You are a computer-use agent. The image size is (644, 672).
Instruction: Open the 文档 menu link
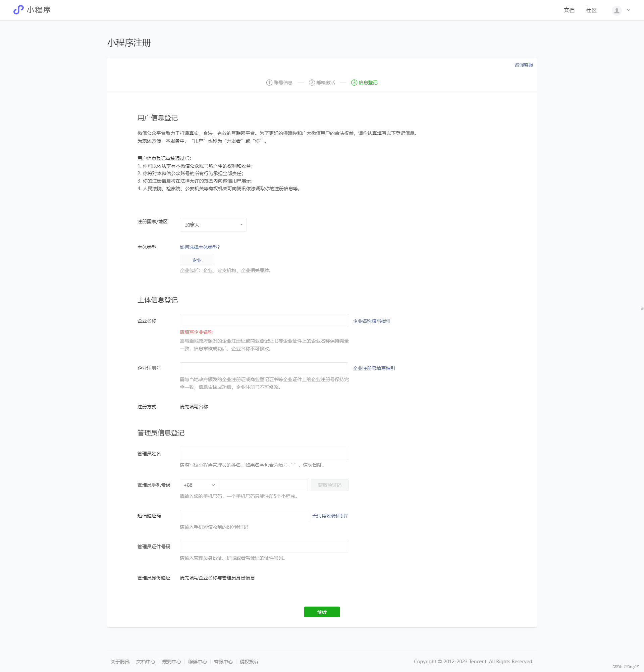pos(569,10)
